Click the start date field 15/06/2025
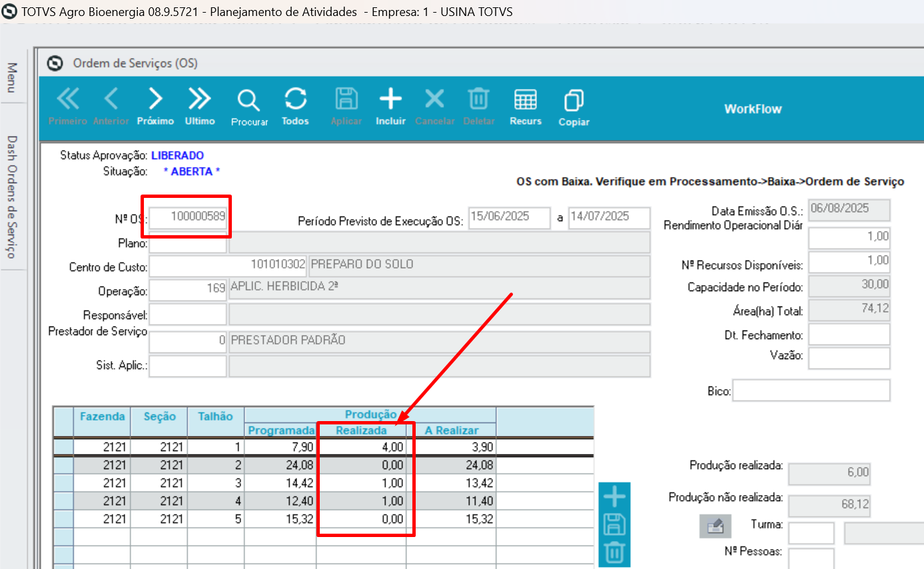The image size is (924, 569). (510, 218)
